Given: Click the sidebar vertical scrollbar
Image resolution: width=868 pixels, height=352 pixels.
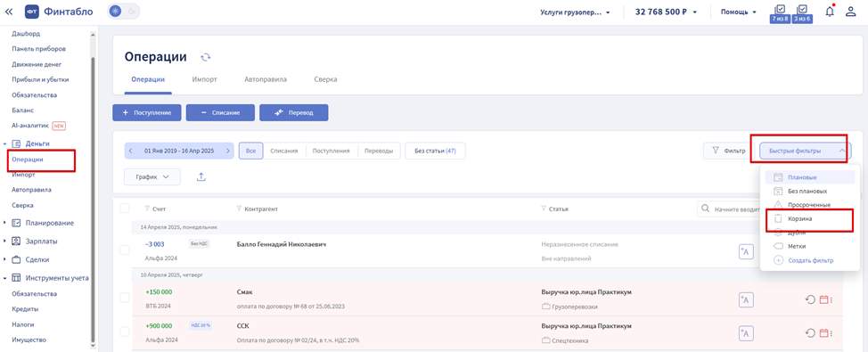Looking at the screenshot, I should click(93, 200).
